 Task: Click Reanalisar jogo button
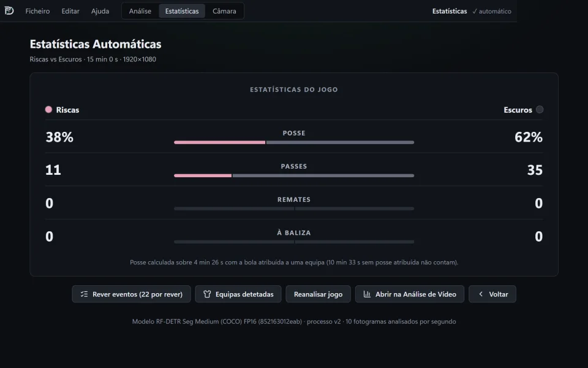[318, 294]
